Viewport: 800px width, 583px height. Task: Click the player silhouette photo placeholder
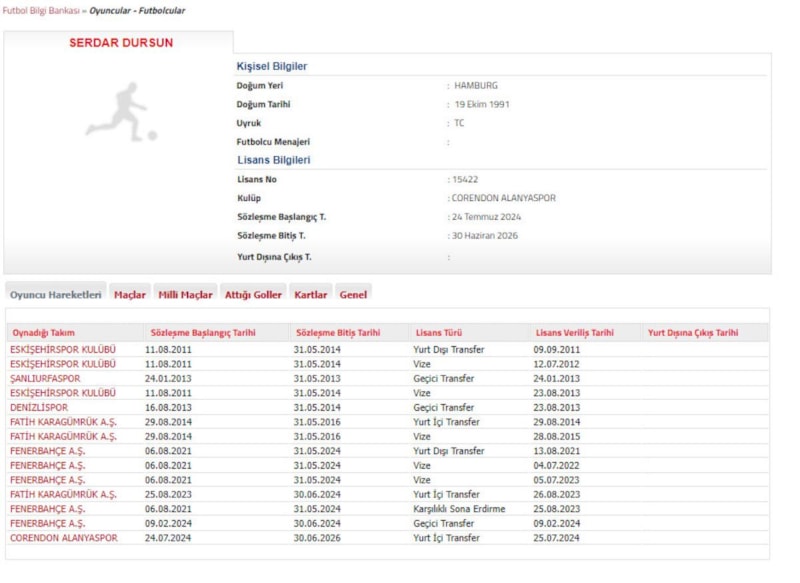[x=121, y=112]
